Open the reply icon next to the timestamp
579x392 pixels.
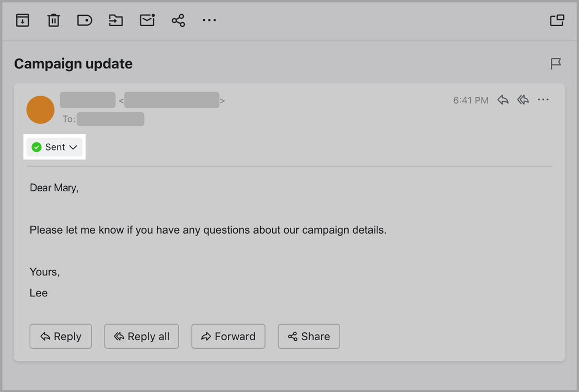tap(503, 100)
